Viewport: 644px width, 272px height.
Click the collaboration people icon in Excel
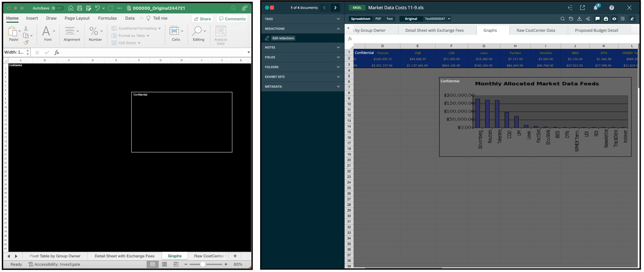[x=244, y=8]
